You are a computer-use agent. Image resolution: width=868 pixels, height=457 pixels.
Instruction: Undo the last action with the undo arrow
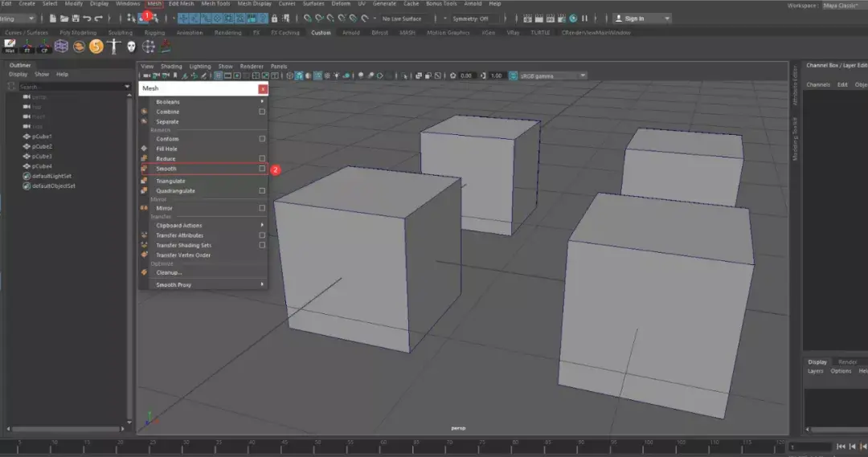tap(87, 18)
